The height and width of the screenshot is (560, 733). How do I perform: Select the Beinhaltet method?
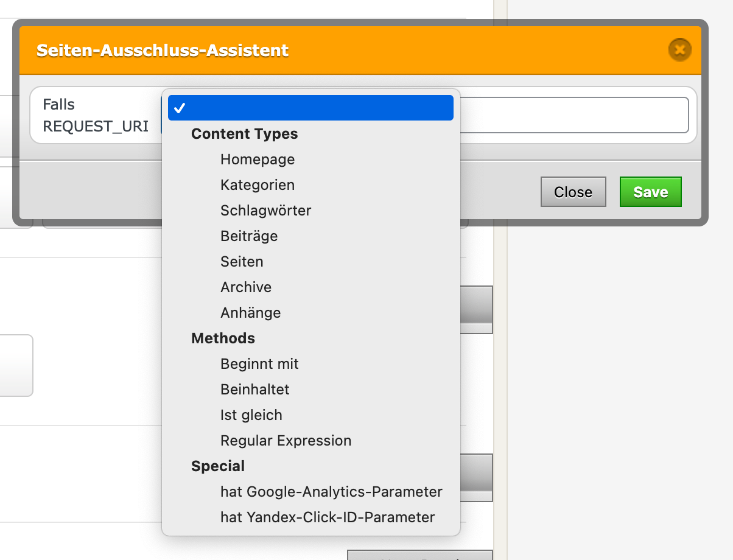point(254,390)
